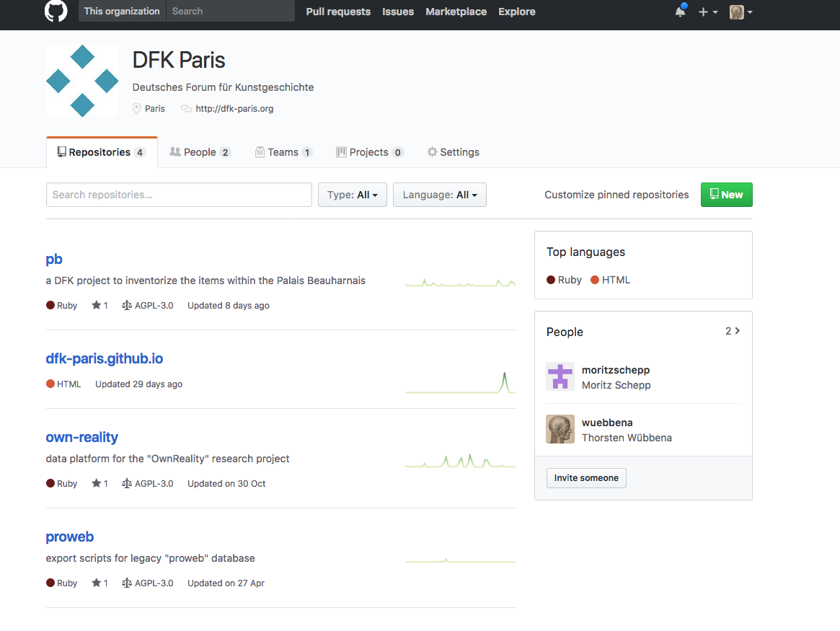This screenshot has width=840, height=631.
Task: Open the organization Settings tab
Action: pyautogui.click(x=454, y=152)
